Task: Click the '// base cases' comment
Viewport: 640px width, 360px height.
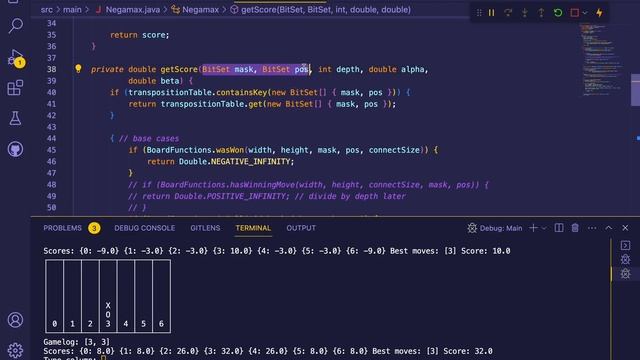Action: coord(149,138)
